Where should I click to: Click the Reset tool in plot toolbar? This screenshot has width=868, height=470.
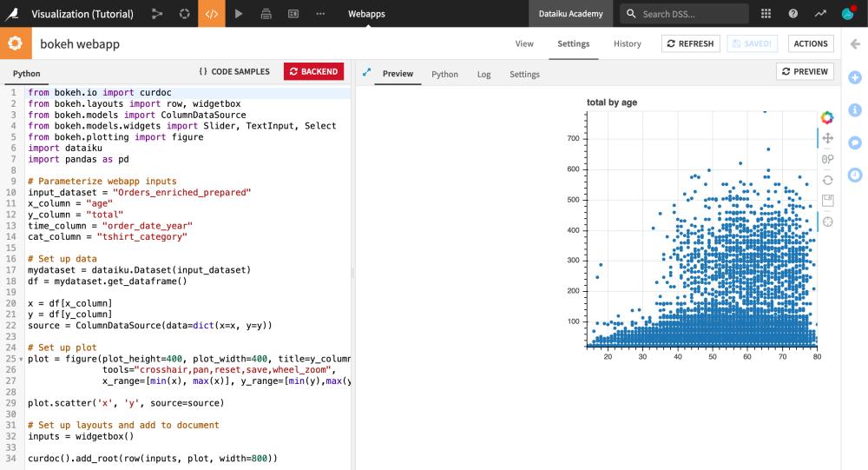point(827,180)
